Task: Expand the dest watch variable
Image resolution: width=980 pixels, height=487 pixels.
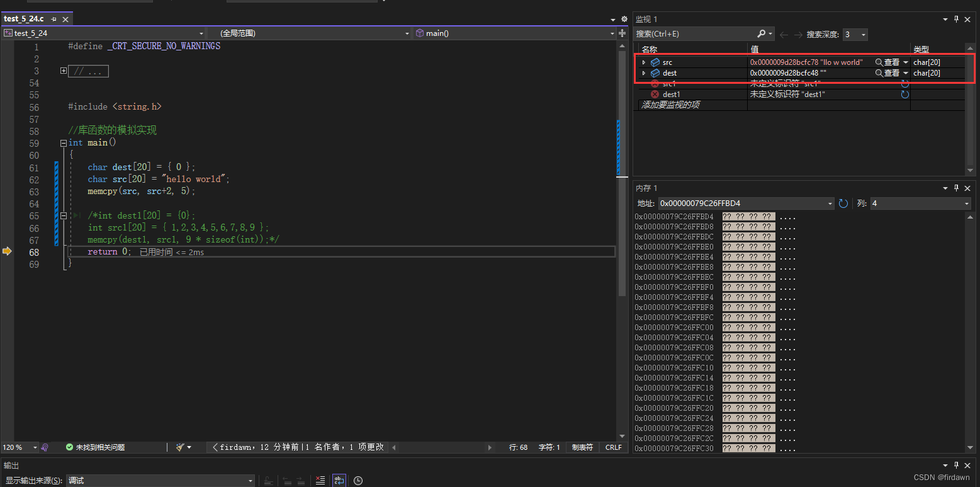Action: (x=643, y=73)
